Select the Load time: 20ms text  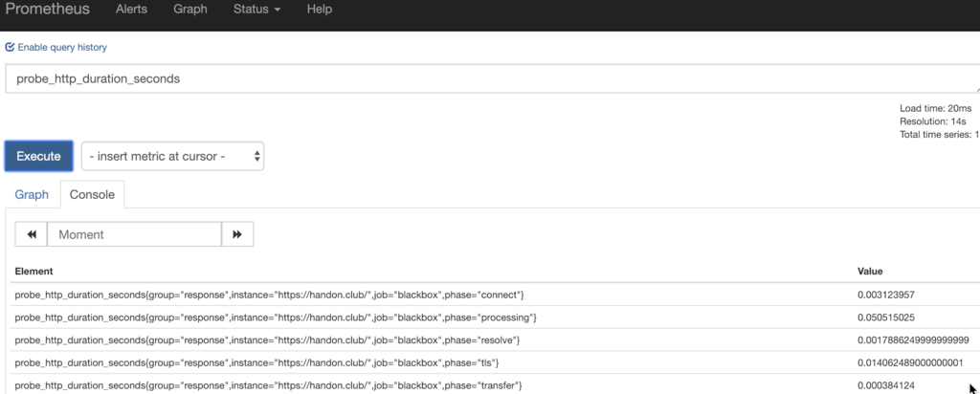(x=935, y=108)
